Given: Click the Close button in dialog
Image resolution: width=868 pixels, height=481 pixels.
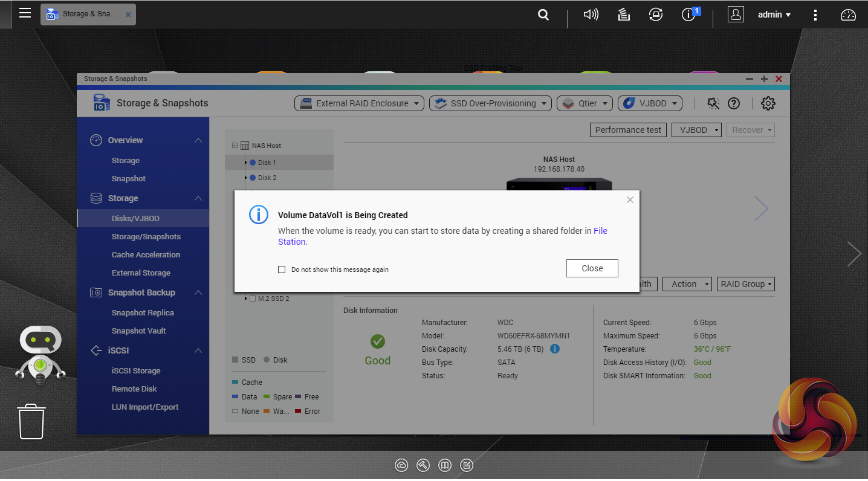Looking at the screenshot, I should pyautogui.click(x=592, y=268).
